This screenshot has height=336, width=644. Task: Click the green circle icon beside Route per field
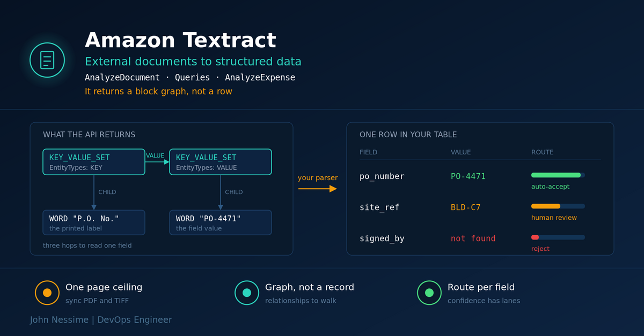coord(429,293)
